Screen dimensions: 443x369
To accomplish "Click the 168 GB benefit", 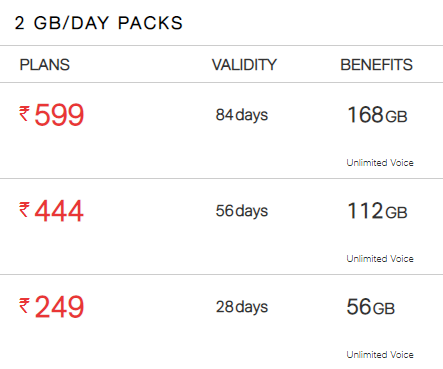I will click(x=377, y=115).
